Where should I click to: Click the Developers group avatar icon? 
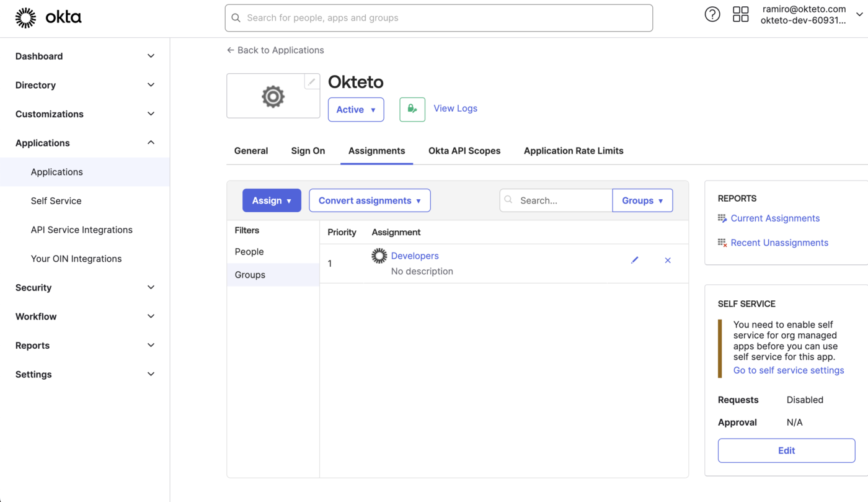[378, 255]
